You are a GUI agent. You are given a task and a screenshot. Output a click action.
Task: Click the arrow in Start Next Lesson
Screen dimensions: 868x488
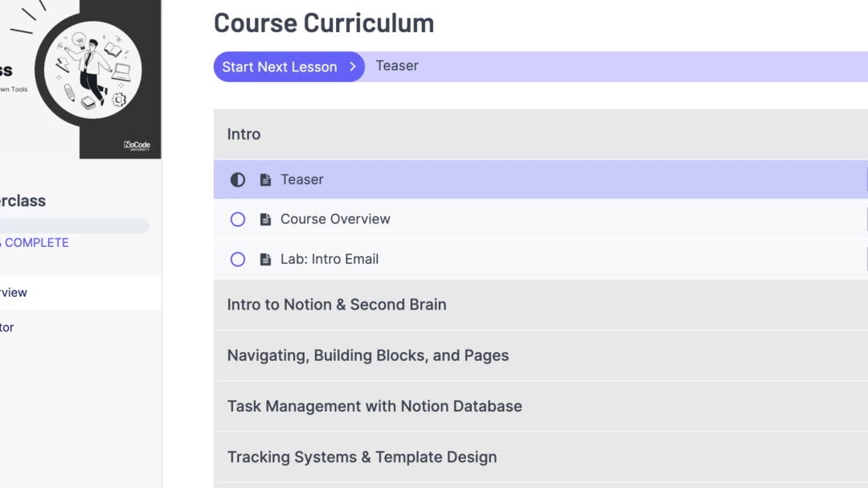coord(352,67)
